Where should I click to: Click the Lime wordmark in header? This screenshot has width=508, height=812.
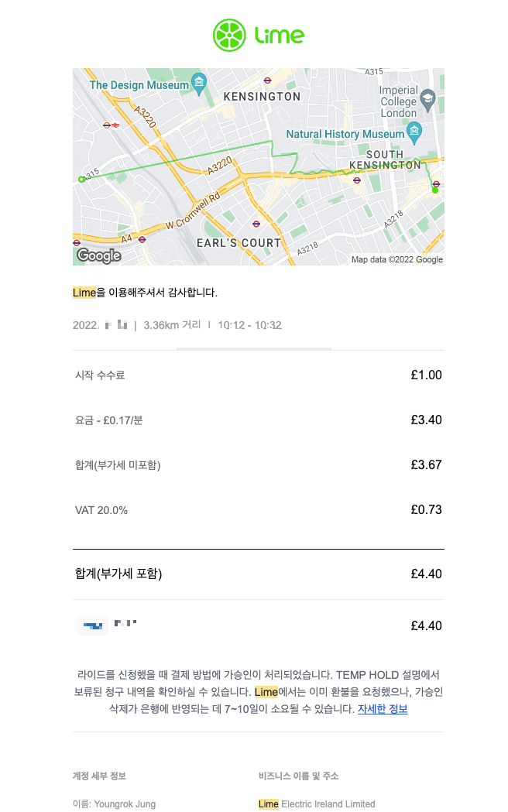[x=279, y=35]
